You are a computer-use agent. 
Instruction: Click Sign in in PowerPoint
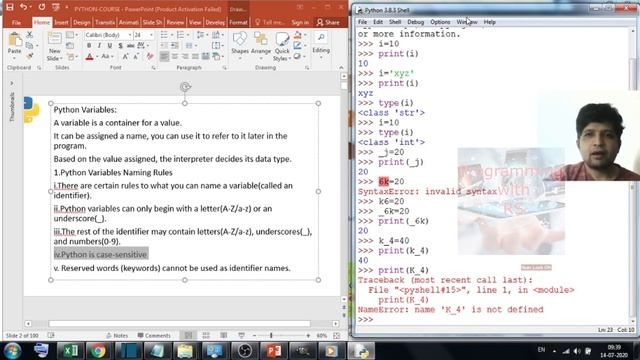click(300, 22)
